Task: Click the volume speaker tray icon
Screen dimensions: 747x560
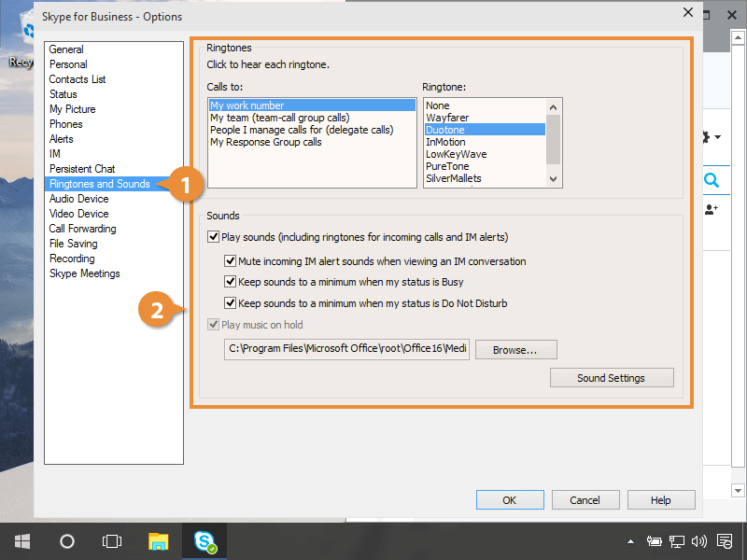Action: 699,541
